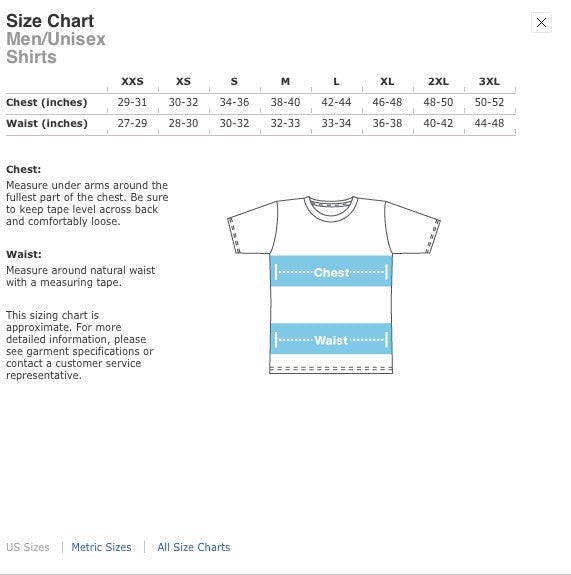Click the S size column header
The width and height of the screenshot is (571, 575).
234,81
